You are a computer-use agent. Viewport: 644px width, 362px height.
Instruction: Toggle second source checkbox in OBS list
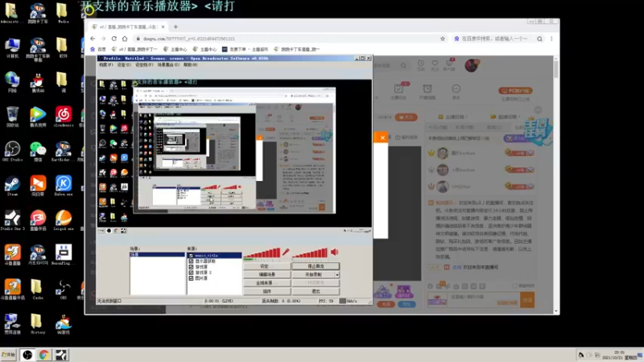click(x=191, y=261)
